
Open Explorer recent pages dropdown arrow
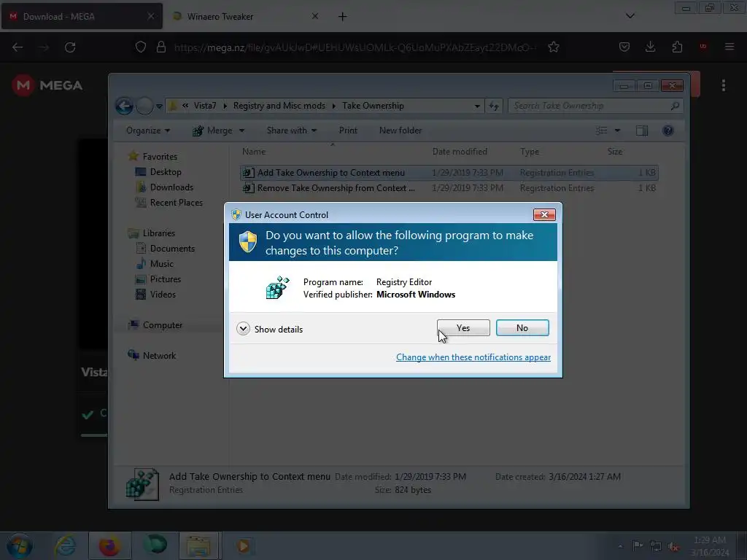click(159, 106)
